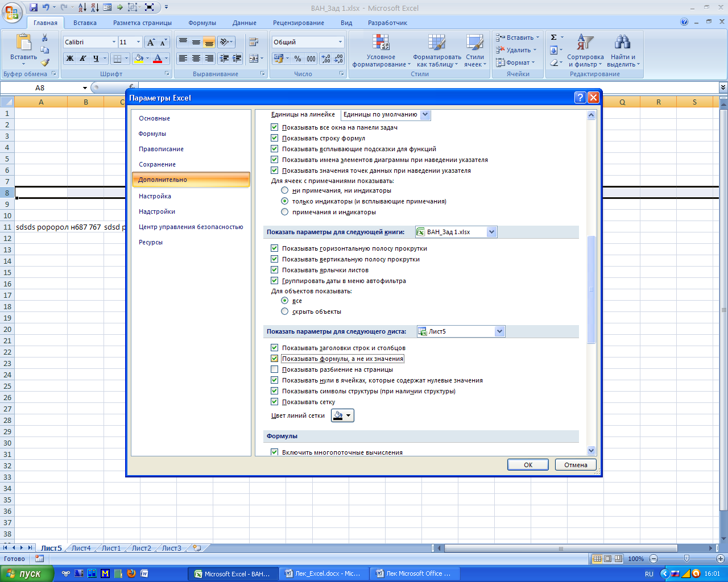
Task: Open 'Центр управления безопасностью' options category
Action: (x=191, y=227)
